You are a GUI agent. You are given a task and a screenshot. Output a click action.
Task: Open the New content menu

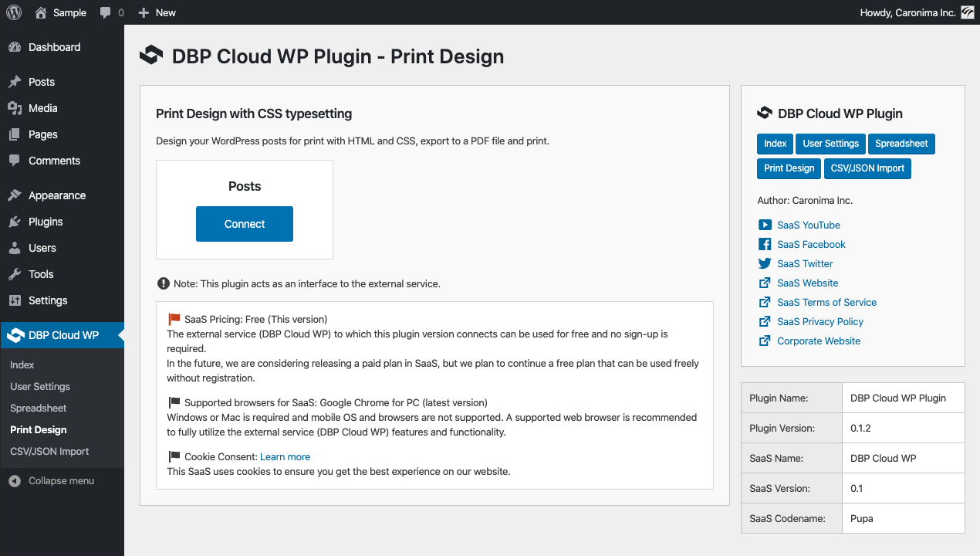click(x=157, y=12)
